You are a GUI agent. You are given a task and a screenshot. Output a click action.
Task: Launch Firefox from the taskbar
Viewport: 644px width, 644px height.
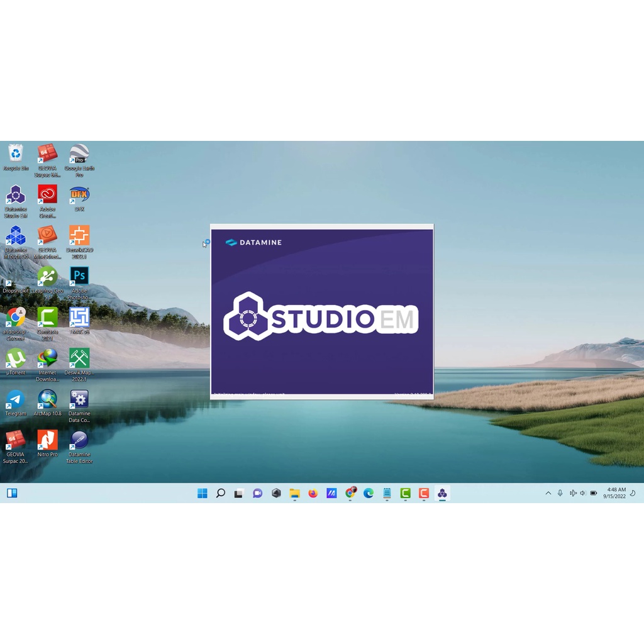click(x=313, y=493)
